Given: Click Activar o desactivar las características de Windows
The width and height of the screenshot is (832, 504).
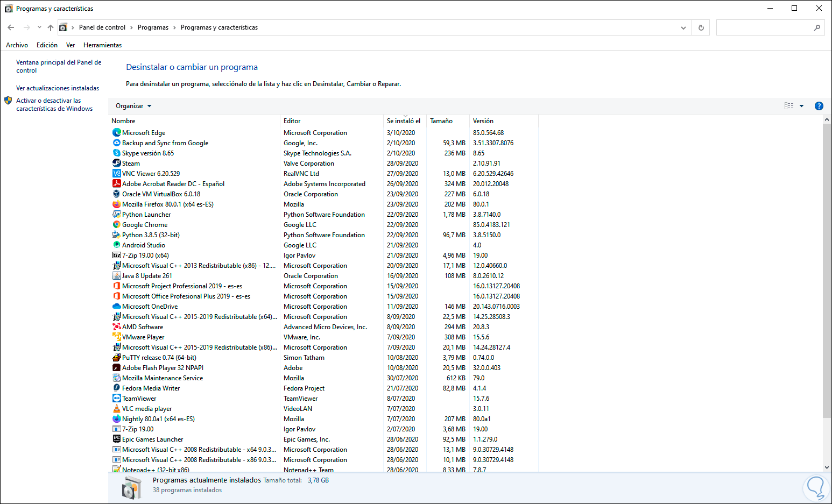Looking at the screenshot, I should (54, 104).
